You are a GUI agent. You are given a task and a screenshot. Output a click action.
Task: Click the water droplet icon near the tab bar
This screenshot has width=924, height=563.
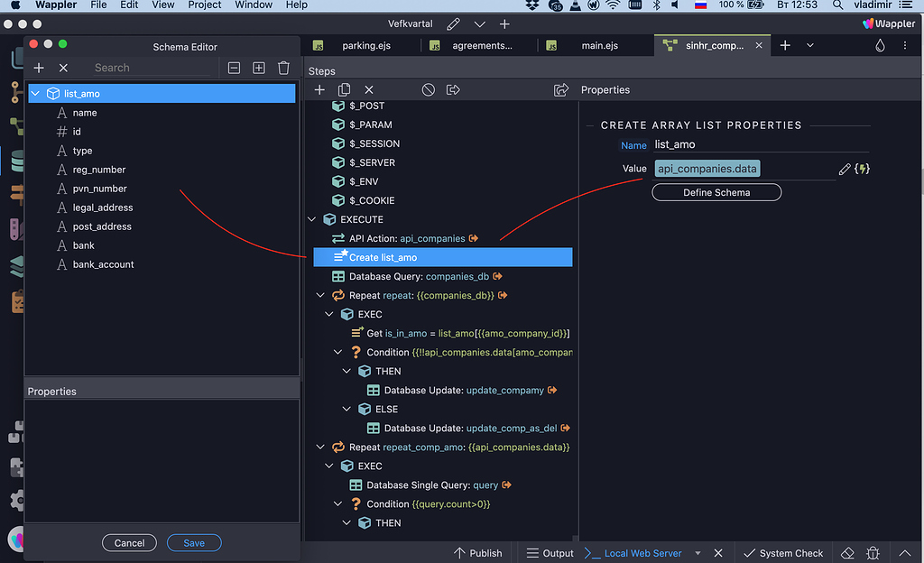[880, 44]
